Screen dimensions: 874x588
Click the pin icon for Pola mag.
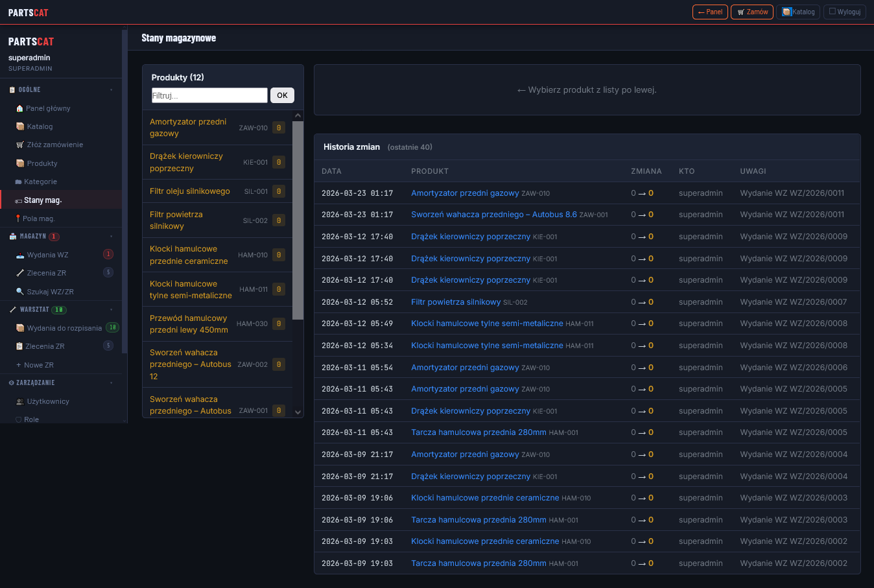coord(18,218)
